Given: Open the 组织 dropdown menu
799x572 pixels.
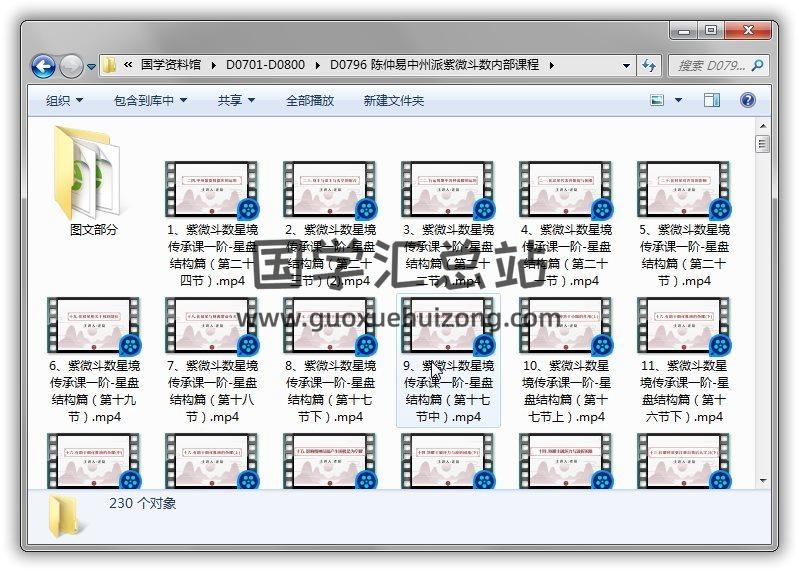Looking at the screenshot, I should point(64,100).
